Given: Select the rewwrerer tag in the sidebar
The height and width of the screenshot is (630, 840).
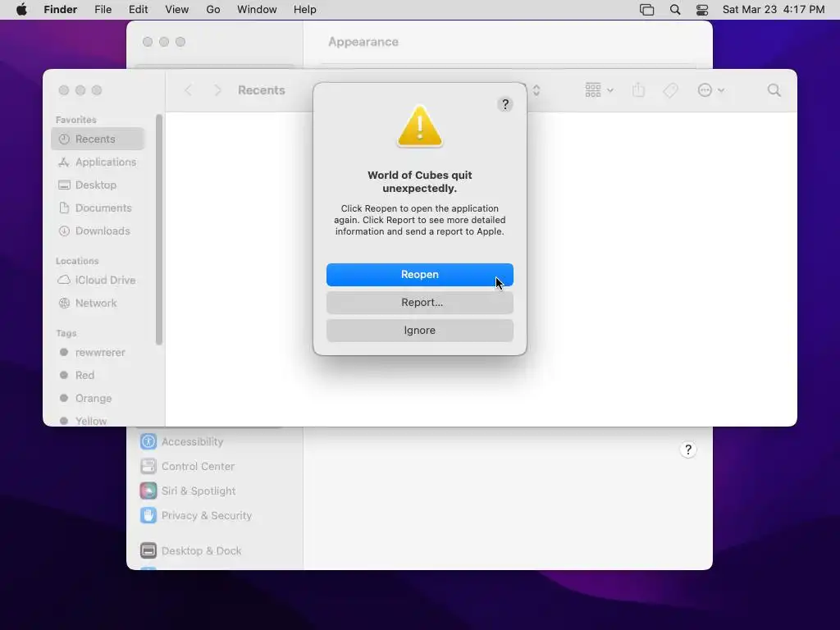Looking at the screenshot, I should coord(98,352).
